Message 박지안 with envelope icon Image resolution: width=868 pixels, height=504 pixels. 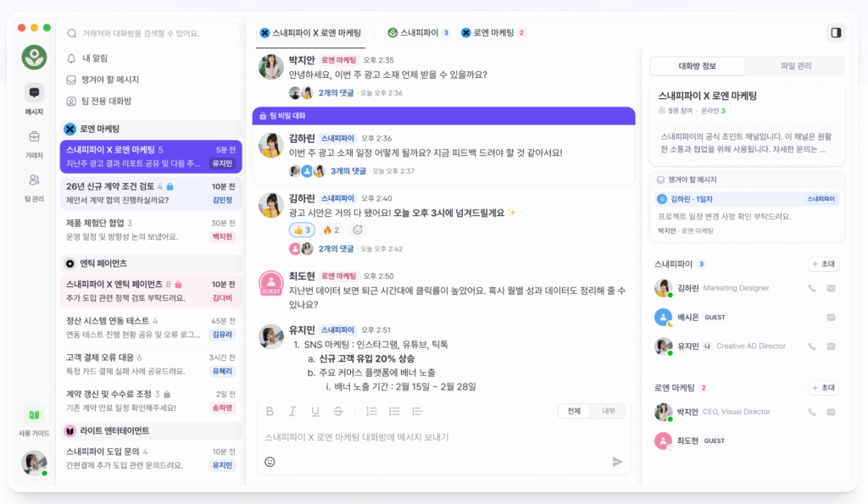(x=831, y=413)
